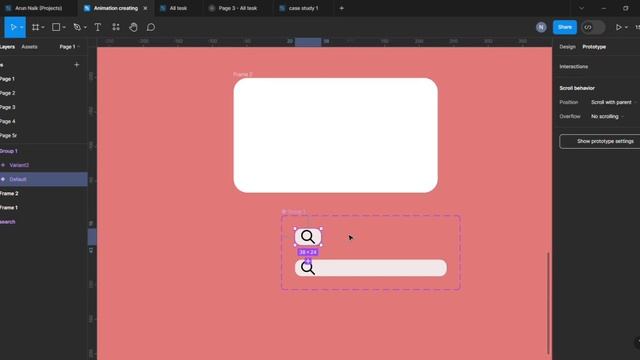This screenshot has width=640, height=360.
Task: Click the canvas vertical scrollbar
Action: [x=548, y=303]
